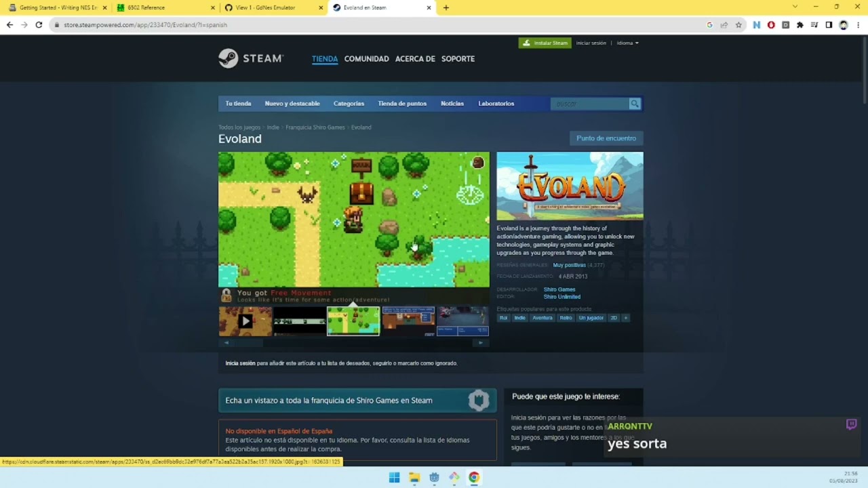Click the store search input field
Image resolution: width=868 pixels, height=488 pixels.
click(590, 104)
